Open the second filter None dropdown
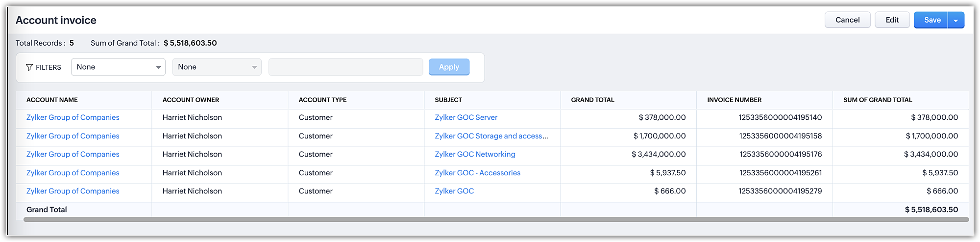 [217, 67]
